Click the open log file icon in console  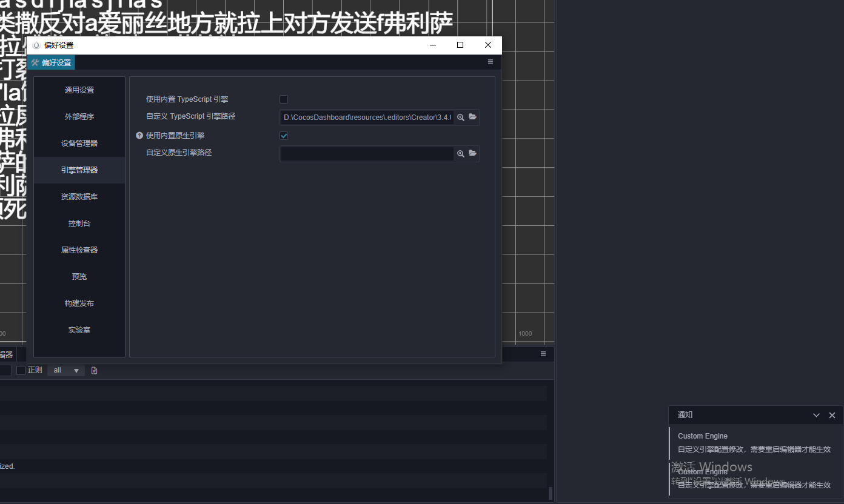pos(94,370)
